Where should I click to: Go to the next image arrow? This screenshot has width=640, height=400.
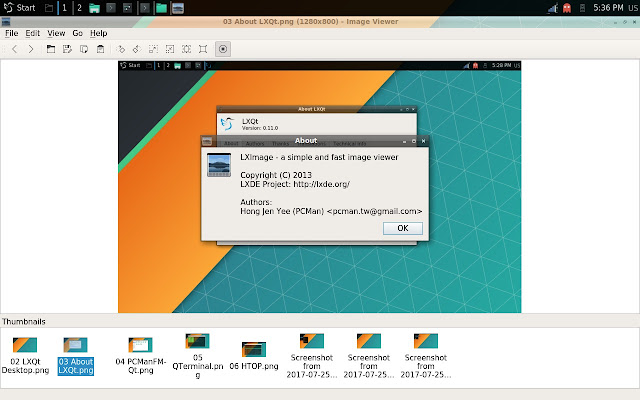tap(31, 49)
